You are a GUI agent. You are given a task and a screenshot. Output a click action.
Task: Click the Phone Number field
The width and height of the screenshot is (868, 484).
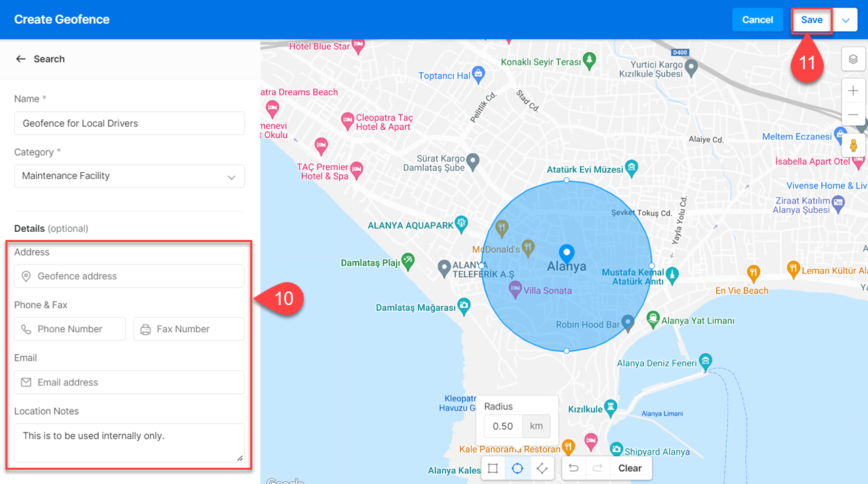(70, 329)
